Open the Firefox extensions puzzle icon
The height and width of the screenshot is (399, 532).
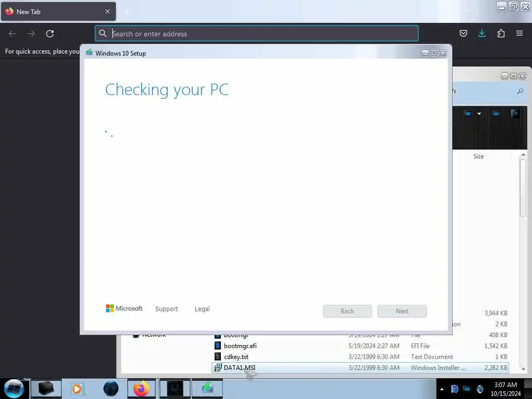501,33
